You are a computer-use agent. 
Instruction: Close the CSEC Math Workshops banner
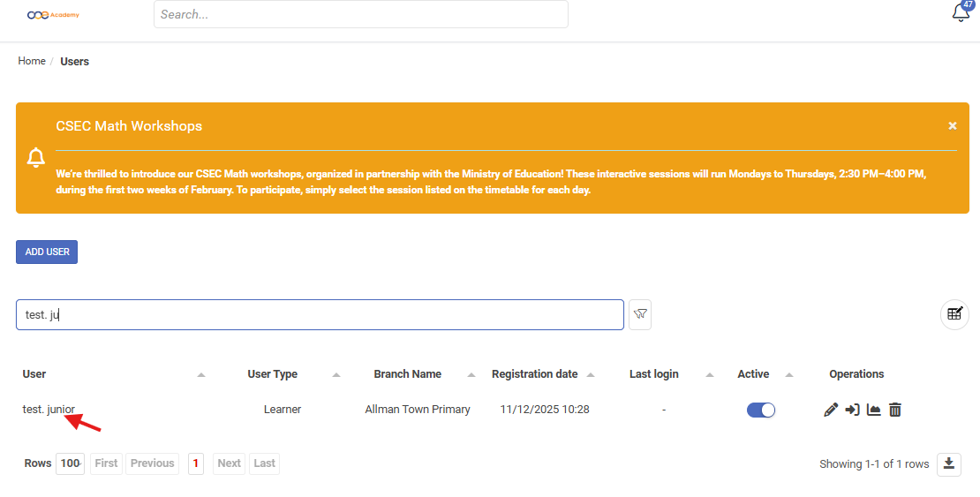[953, 126]
